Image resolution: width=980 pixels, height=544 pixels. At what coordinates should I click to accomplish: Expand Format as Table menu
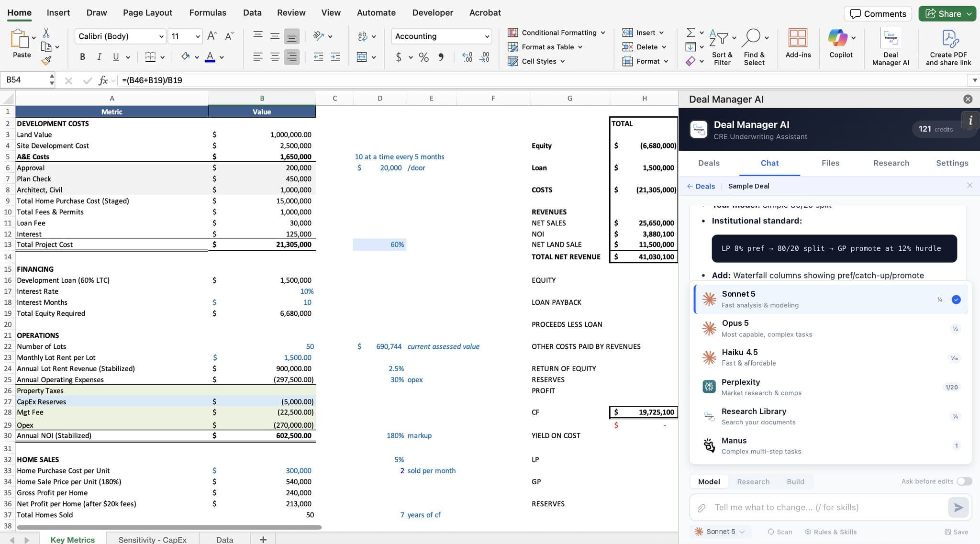point(580,47)
